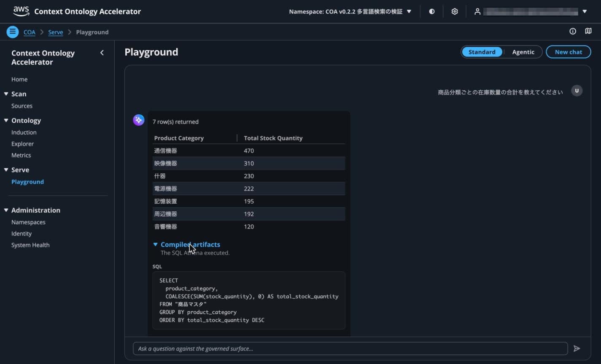Screen dimensions: 601x364
Task: Click the user avatar U badge
Action: (577, 91)
